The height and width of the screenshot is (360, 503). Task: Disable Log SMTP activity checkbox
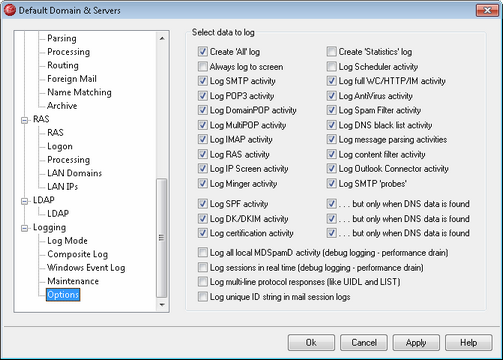[203, 81]
